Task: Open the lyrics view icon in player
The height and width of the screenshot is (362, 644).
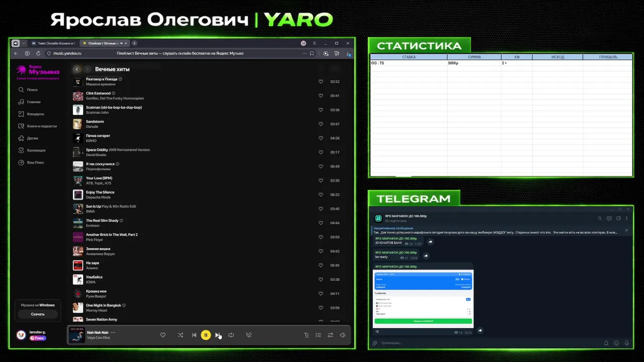Action: click(x=306, y=335)
